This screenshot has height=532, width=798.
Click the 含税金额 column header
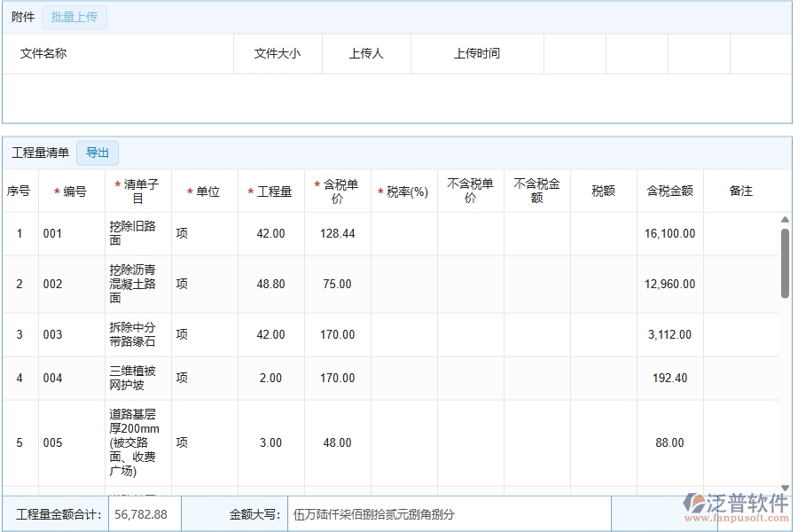tap(669, 190)
